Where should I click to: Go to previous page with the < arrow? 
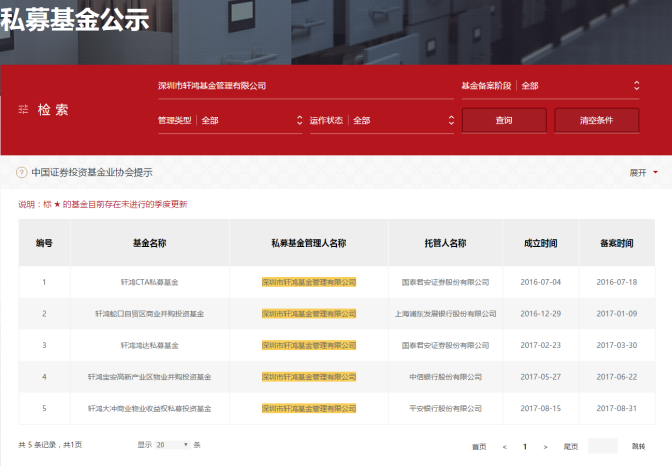click(505, 446)
